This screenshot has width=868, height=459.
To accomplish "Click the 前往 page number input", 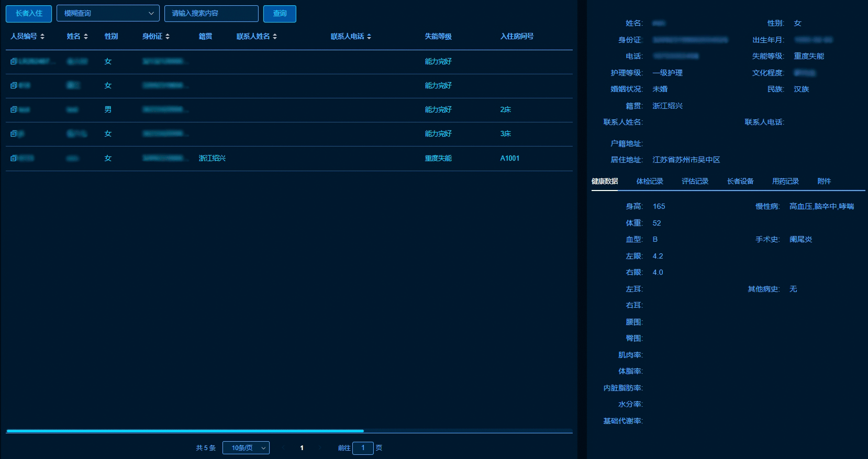I will (x=363, y=448).
